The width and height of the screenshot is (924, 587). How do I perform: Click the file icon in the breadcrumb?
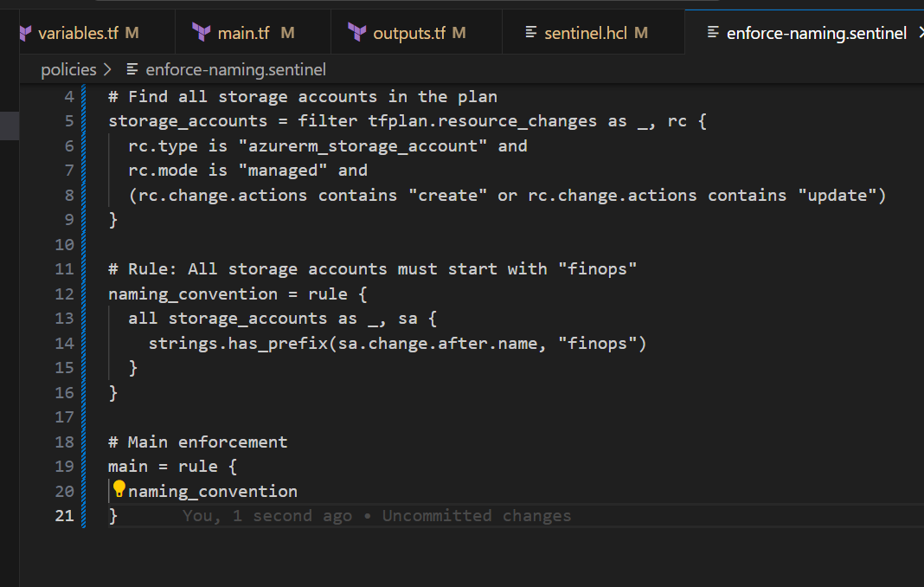coord(132,69)
